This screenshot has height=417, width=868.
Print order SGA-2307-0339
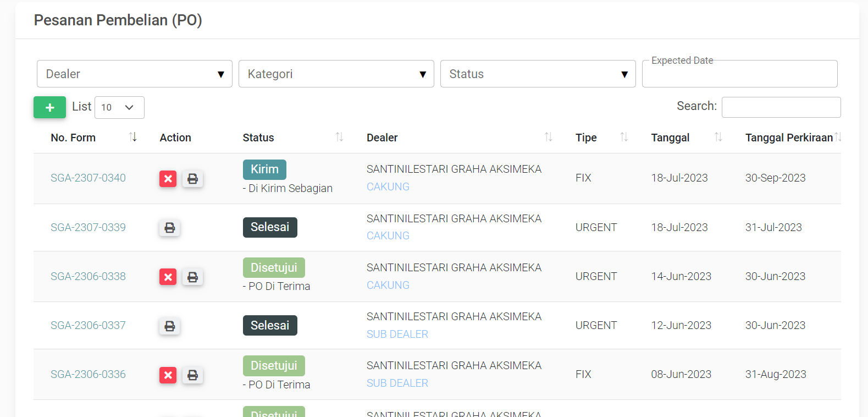(170, 228)
